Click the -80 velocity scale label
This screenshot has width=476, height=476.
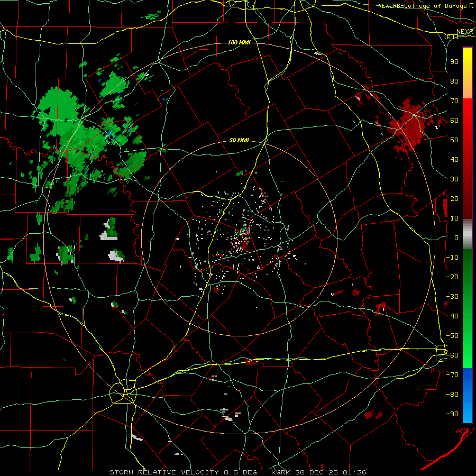tap(452, 395)
